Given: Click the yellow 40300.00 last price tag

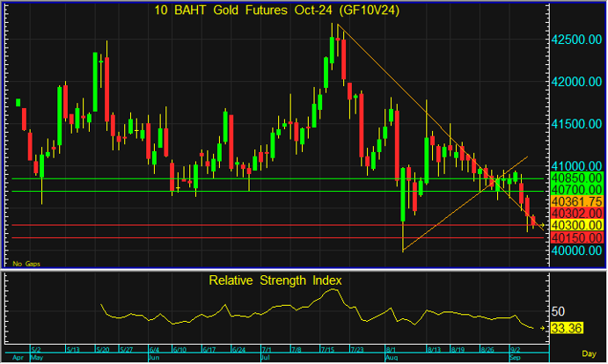Looking at the screenshot, I should pos(576,225).
